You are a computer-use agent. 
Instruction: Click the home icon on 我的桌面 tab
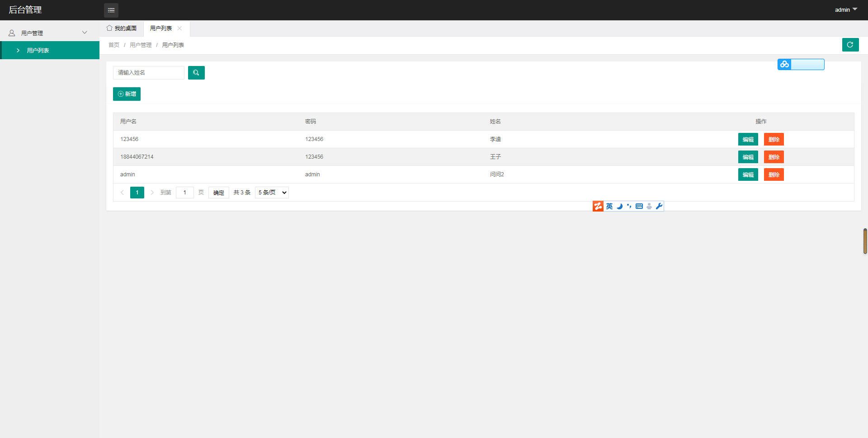click(109, 28)
